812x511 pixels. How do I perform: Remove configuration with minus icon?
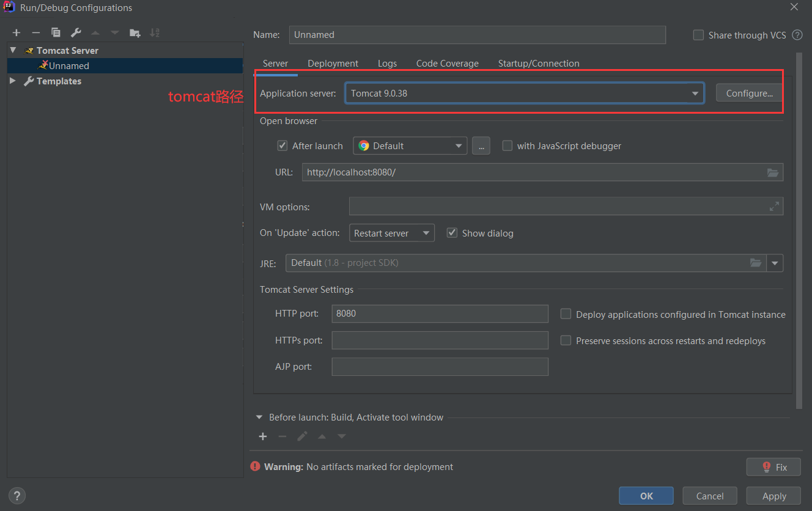(36, 32)
